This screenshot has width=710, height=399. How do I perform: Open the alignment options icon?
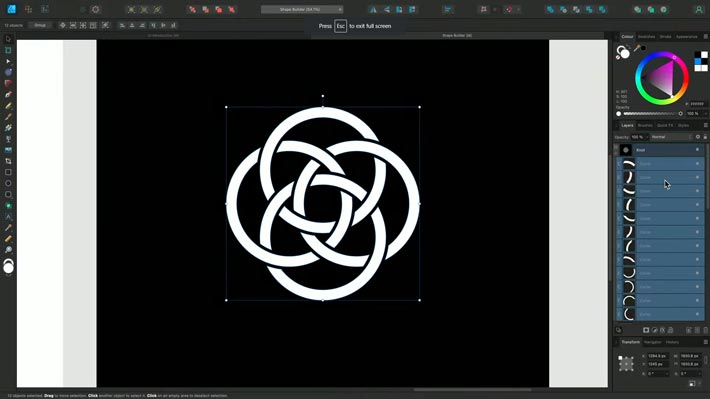click(447, 9)
